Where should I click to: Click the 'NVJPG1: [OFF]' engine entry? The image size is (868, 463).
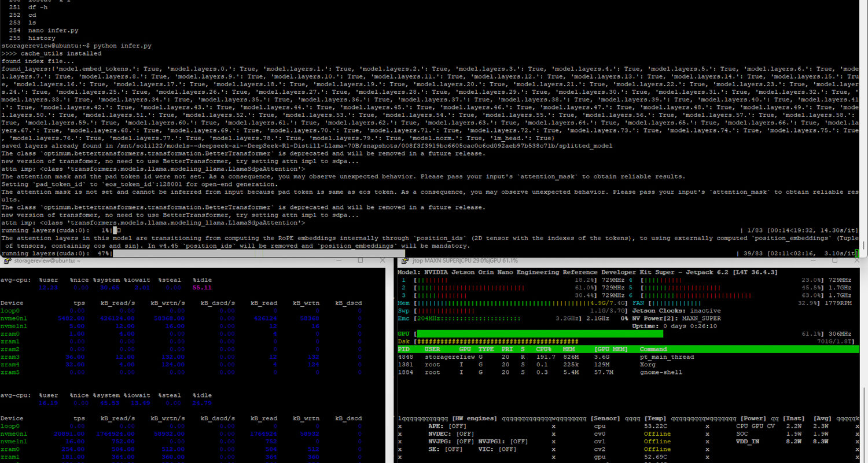click(x=503, y=442)
